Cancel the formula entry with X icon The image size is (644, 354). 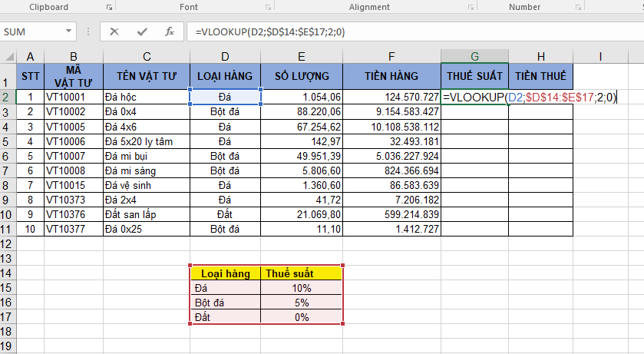click(114, 32)
